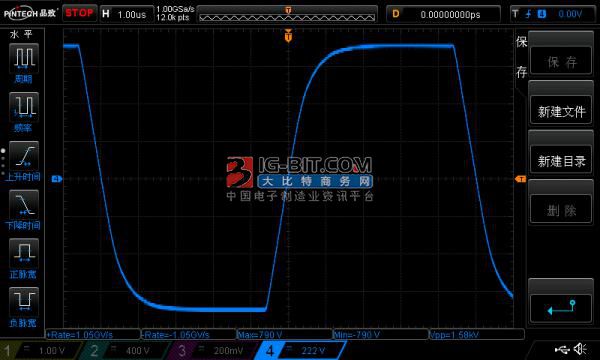Image resolution: width=600 pixels, height=360 pixels.
Task: Click the channel 4 ground level marker
Action: coord(57,179)
